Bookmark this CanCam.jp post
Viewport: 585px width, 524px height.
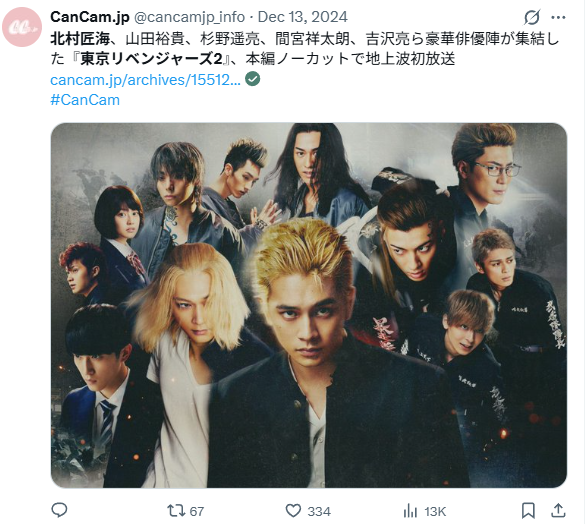click(528, 511)
